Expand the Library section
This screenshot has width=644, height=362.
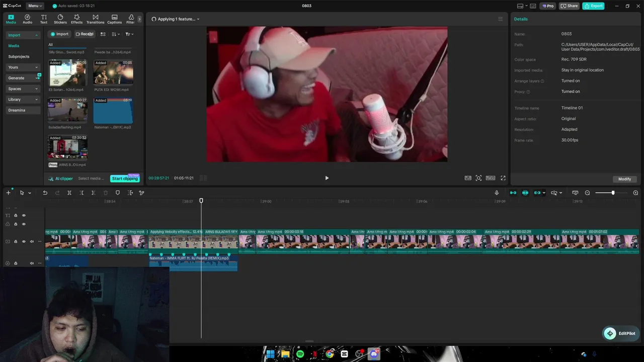point(23,100)
